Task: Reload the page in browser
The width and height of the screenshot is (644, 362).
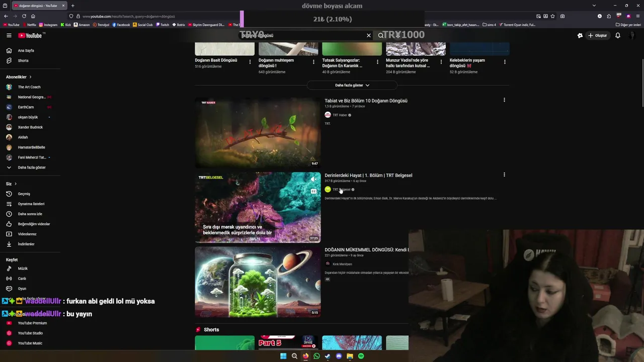Action: tap(24, 16)
